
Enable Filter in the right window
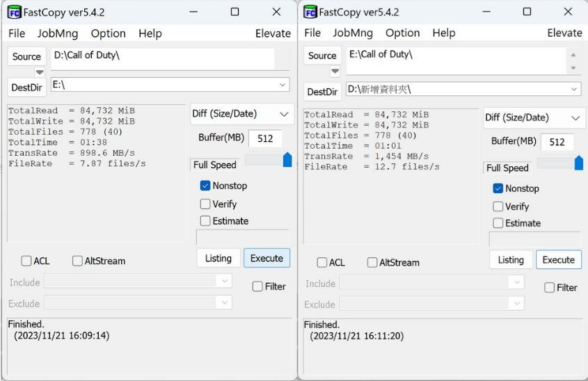(x=549, y=288)
